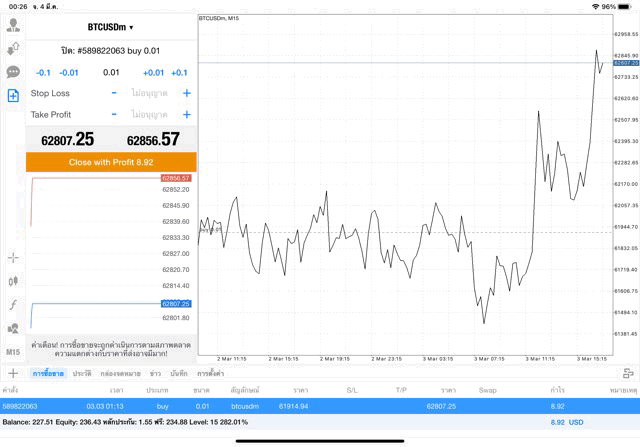Open the indicators f icon
This screenshot has width=640, height=447.
click(x=13, y=304)
